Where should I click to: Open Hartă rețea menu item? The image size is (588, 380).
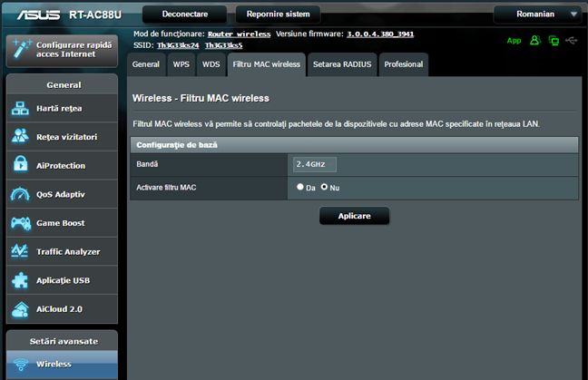click(x=63, y=108)
